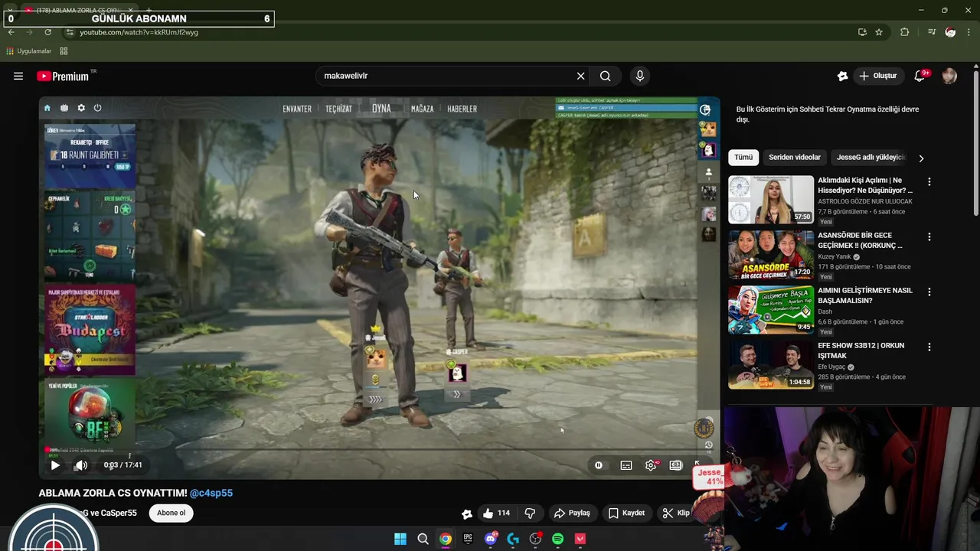Open options menu for ASANSÖRDE BİR GECE video

pyautogui.click(x=929, y=237)
